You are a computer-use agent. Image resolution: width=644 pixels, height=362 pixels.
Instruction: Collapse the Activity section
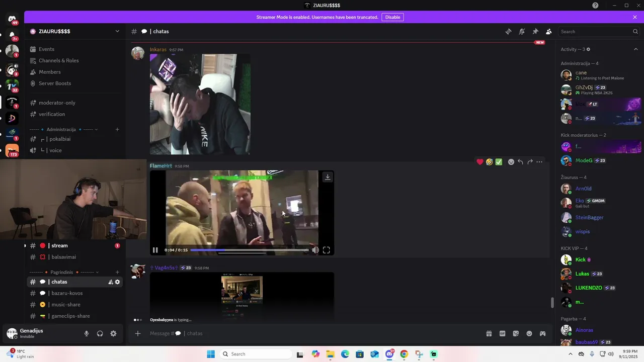635,49
